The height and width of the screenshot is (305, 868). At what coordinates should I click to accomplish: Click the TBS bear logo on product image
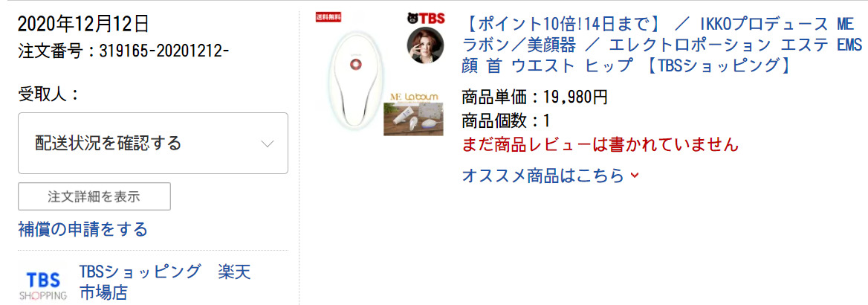[x=425, y=18]
